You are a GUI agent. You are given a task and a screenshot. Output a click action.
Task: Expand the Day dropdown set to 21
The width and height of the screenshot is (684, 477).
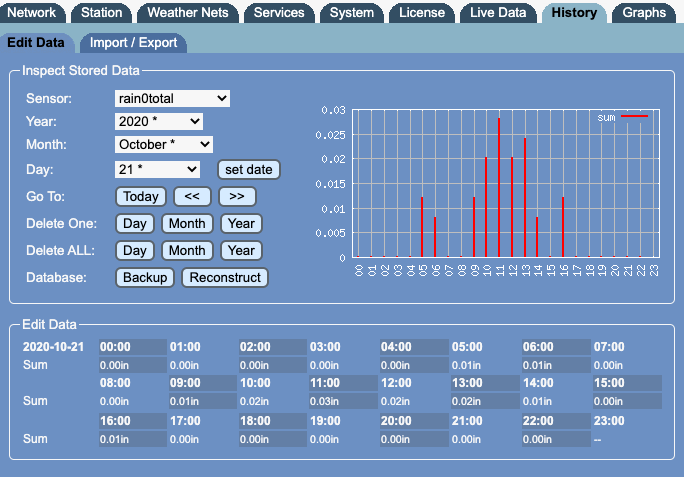pyautogui.click(x=158, y=169)
